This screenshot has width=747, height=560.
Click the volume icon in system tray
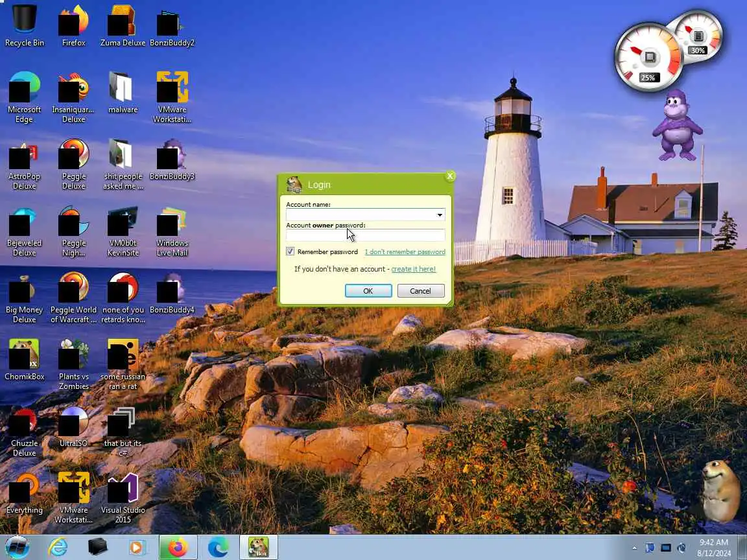click(682, 548)
